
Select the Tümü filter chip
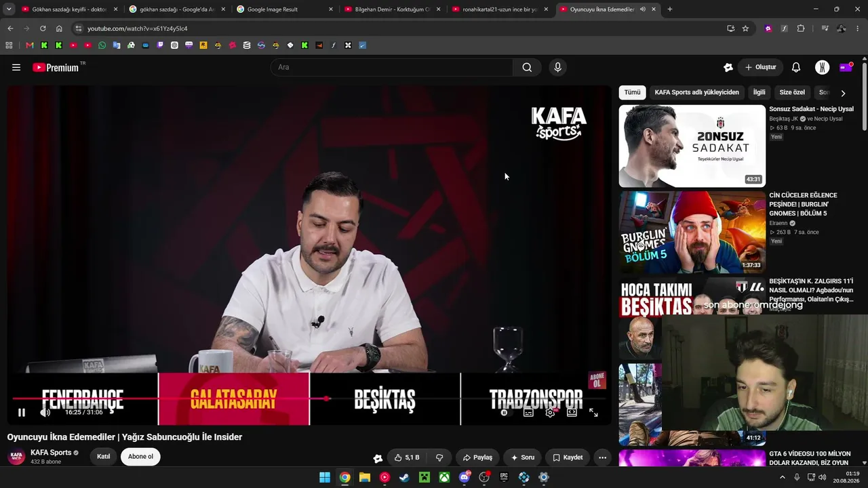click(632, 92)
